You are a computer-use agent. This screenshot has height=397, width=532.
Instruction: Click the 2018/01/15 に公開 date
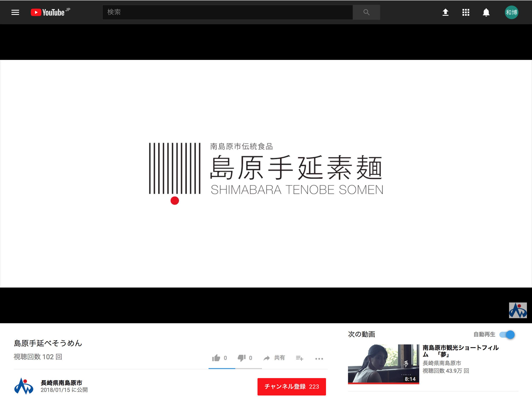[64, 390]
